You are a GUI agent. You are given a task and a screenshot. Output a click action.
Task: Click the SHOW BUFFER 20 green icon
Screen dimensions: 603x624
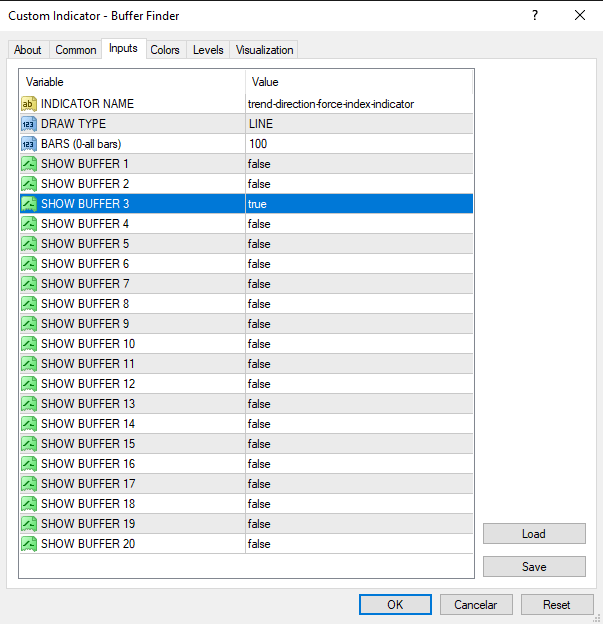pyautogui.click(x=29, y=544)
